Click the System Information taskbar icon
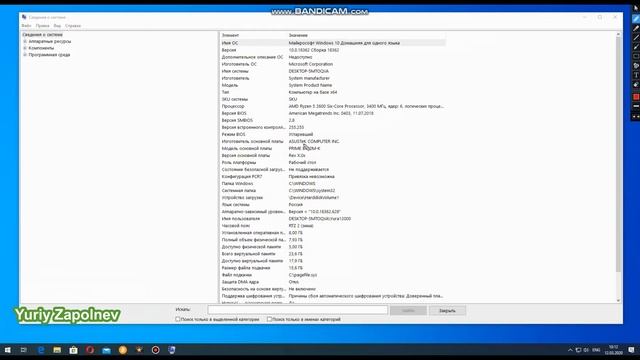 coord(172,350)
